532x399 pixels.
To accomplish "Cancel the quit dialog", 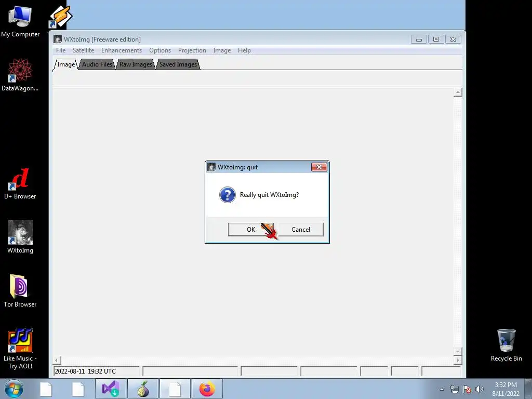I will 301,229.
